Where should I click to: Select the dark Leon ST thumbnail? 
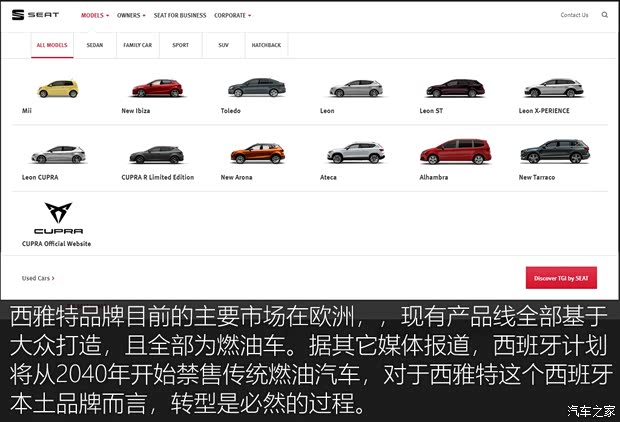[455, 88]
